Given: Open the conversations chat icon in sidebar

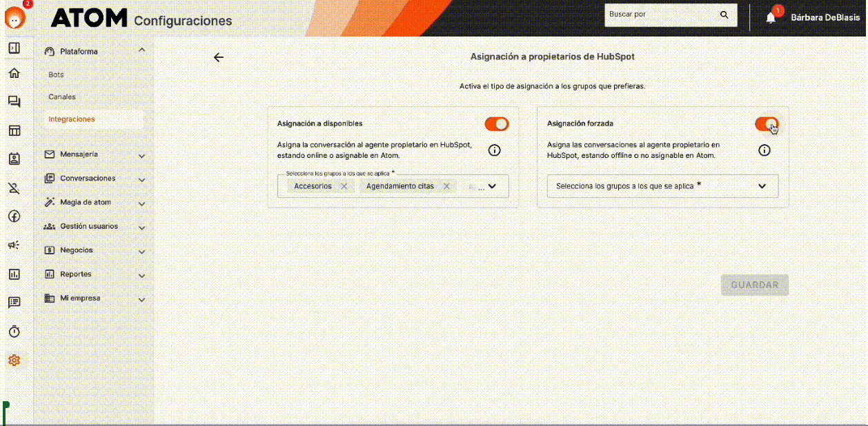Looking at the screenshot, I should click(x=14, y=102).
